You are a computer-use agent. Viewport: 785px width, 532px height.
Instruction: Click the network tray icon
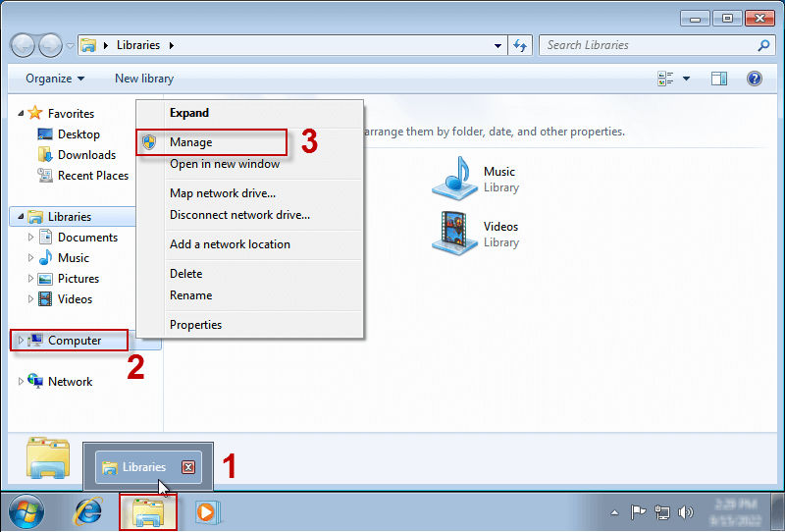(661, 512)
